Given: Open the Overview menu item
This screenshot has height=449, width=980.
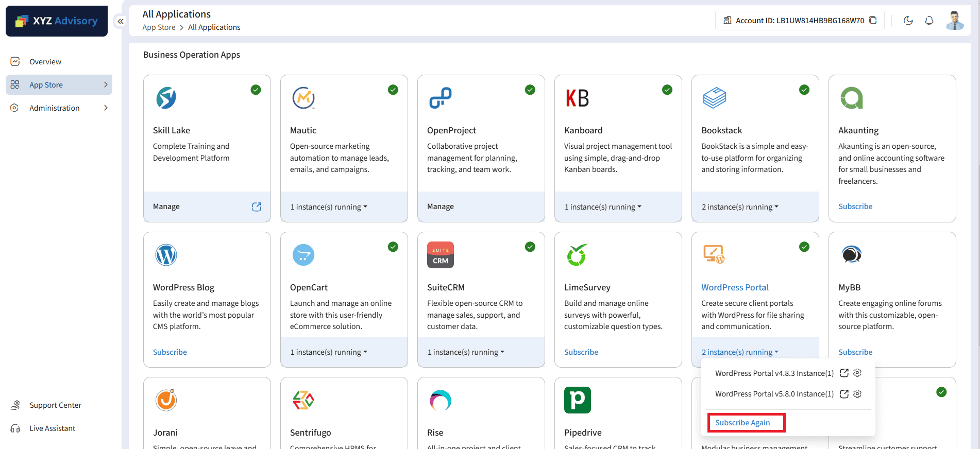Looking at the screenshot, I should (45, 62).
